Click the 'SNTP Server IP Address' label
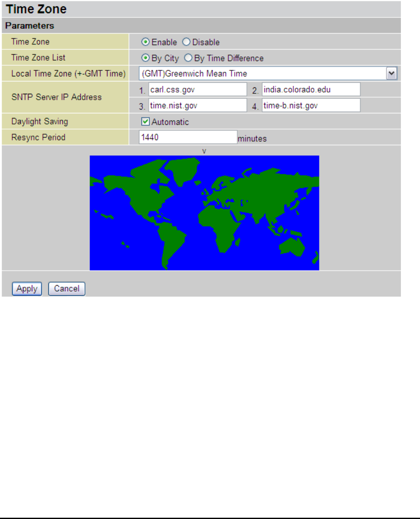 [x=56, y=97]
